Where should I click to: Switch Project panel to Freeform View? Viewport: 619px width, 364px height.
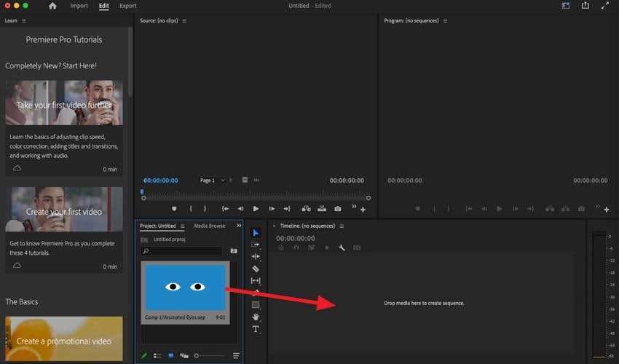pos(184,356)
